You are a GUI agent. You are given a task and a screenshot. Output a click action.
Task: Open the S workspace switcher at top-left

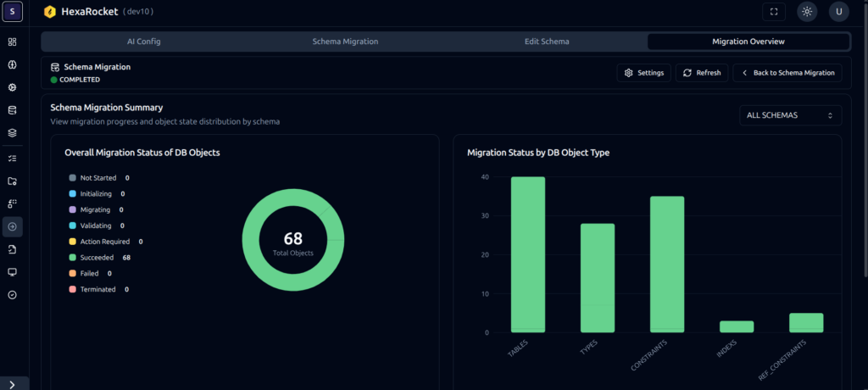point(14,12)
